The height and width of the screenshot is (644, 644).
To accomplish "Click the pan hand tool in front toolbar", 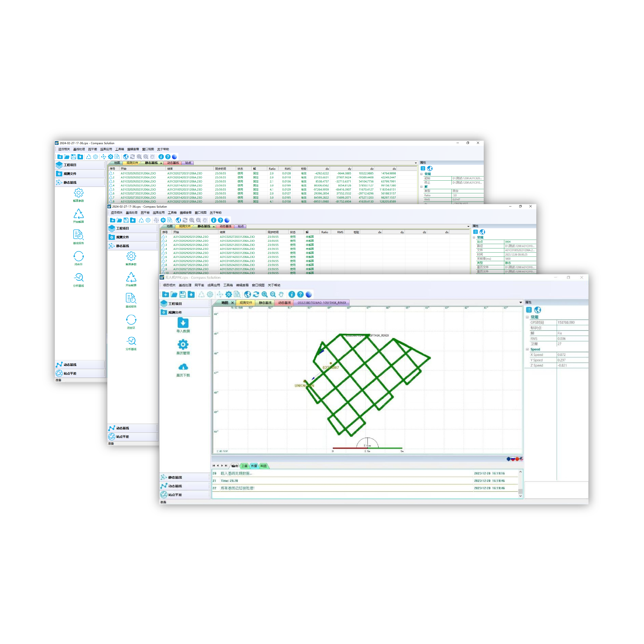I will coord(281,294).
